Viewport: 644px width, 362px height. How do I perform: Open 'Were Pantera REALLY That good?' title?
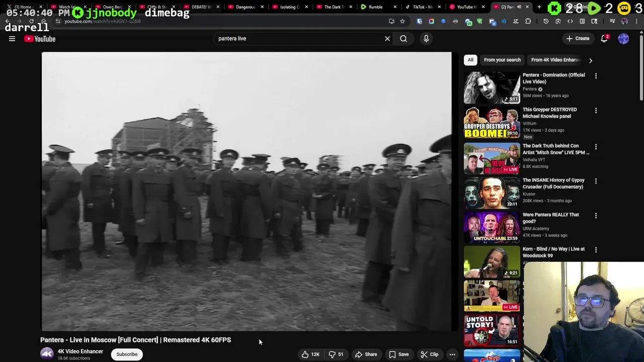[550, 218]
